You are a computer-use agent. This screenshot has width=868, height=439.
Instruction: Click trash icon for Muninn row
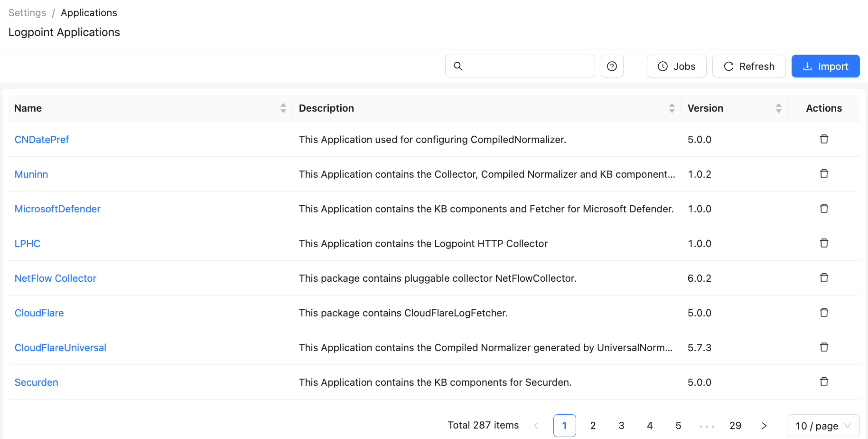click(824, 174)
